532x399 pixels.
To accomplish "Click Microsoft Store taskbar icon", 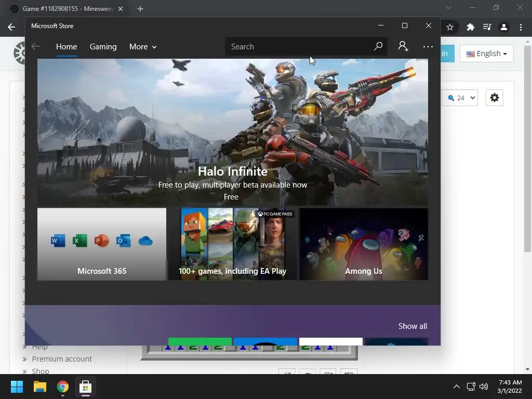I will click(86, 387).
